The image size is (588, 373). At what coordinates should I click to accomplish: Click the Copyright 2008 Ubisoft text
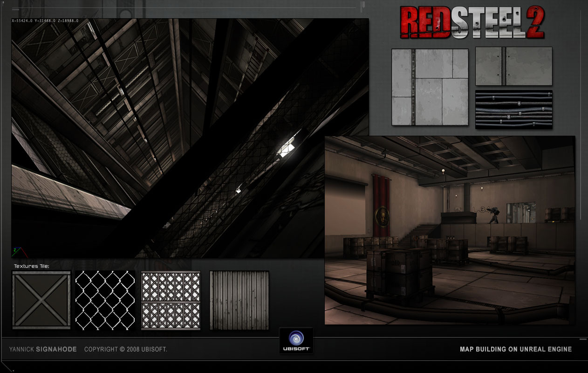pyautogui.click(x=126, y=349)
